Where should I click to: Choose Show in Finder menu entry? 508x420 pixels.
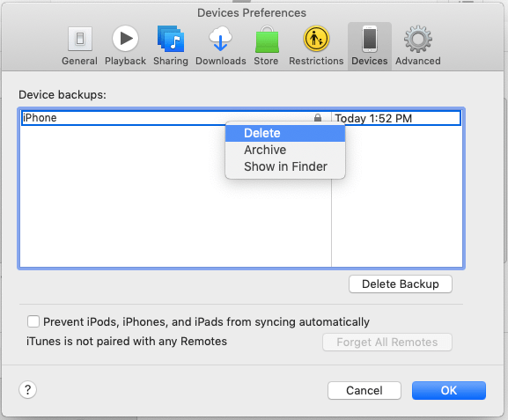pos(285,166)
